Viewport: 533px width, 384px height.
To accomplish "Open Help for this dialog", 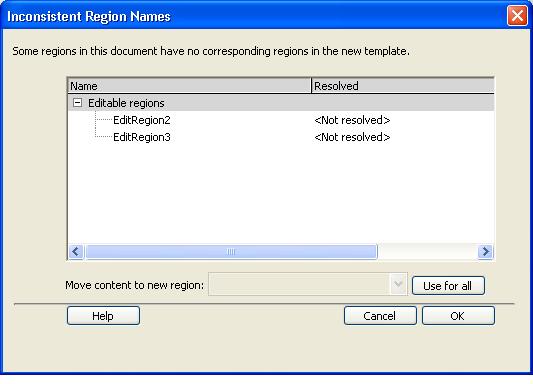I will [x=103, y=316].
